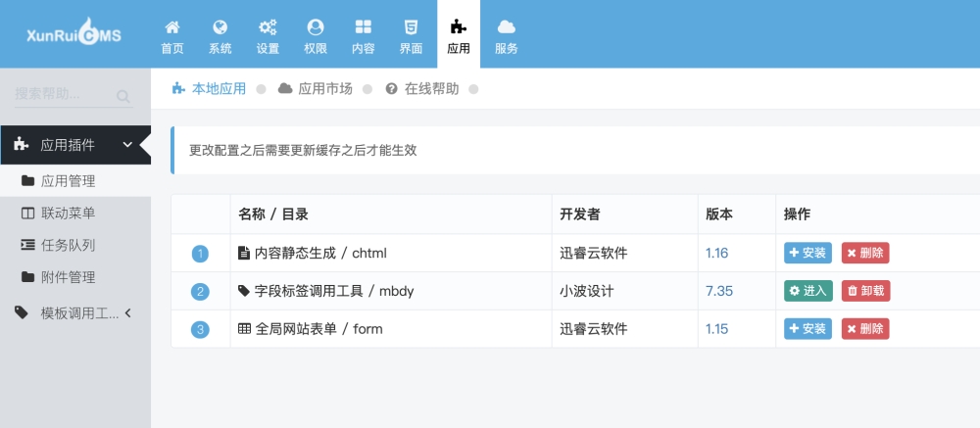Enter the 字段标签调用工具 mbdy app
980x428 pixels.
(x=808, y=291)
